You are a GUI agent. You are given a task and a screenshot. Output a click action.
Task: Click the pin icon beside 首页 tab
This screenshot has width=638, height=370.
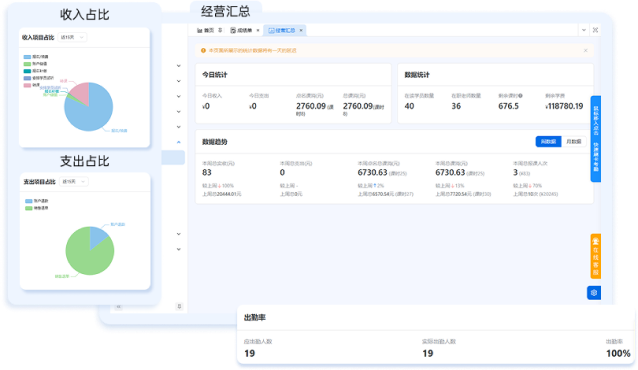pos(220,31)
